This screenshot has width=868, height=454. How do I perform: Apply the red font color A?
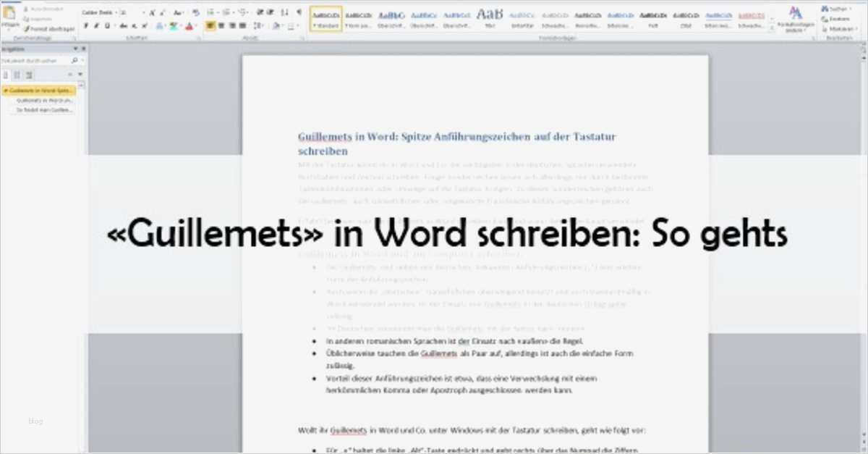(190, 26)
